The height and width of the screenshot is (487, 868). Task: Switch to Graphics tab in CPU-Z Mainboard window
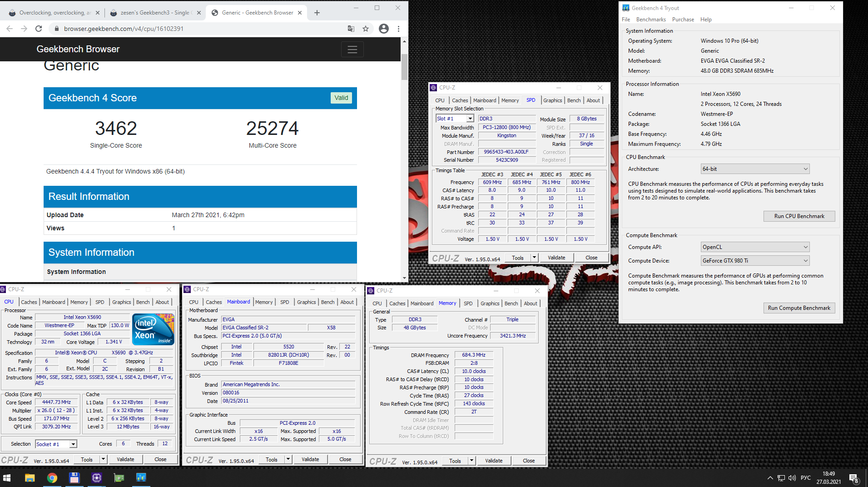(x=307, y=302)
